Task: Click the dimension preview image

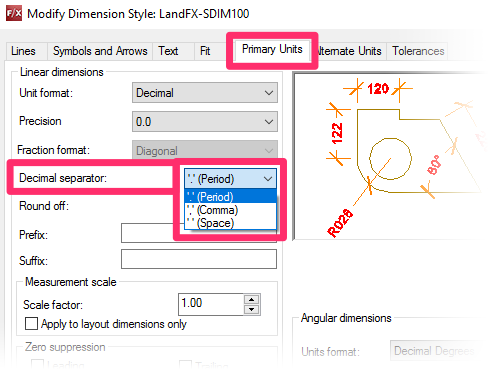Action: pyautogui.click(x=388, y=156)
